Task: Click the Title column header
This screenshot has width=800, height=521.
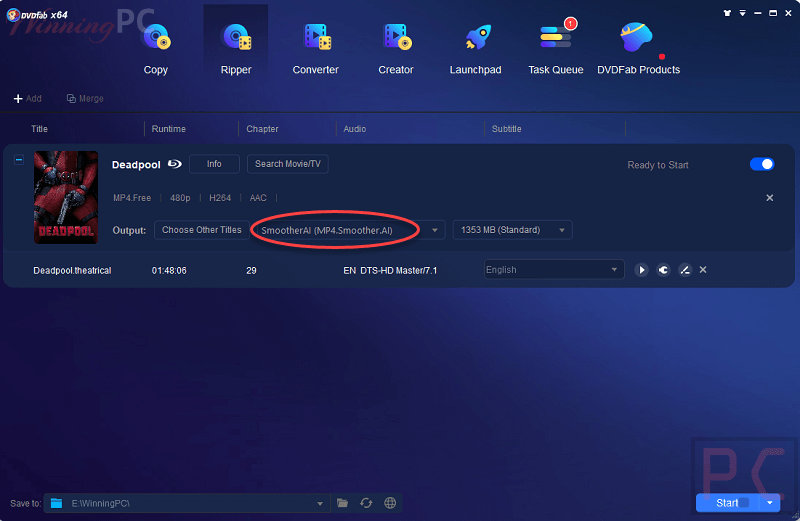Action: tap(39, 129)
